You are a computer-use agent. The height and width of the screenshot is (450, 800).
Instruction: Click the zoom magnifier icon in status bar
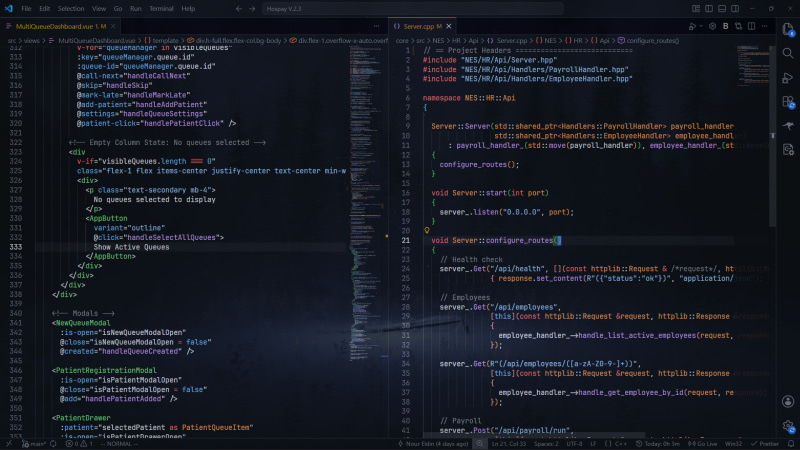click(x=480, y=444)
